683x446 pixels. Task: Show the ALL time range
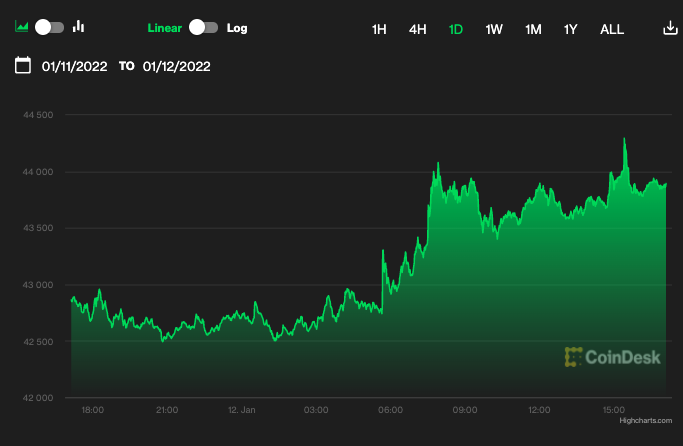[x=611, y=29]
